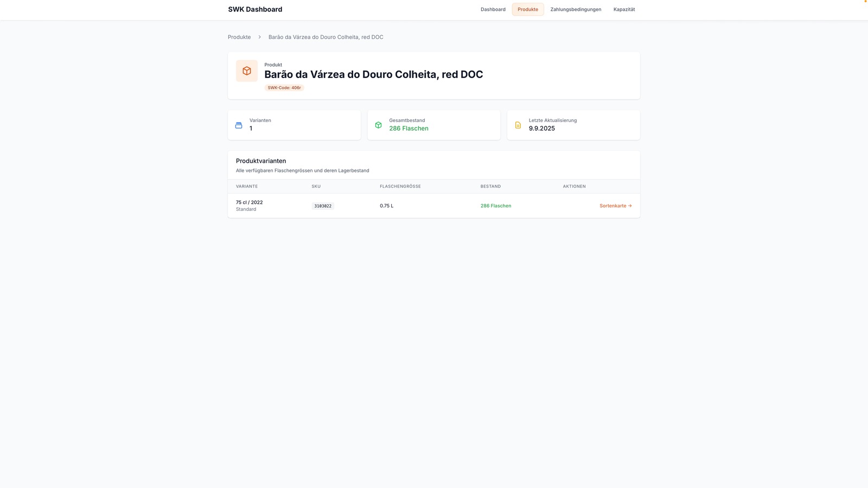Click the Bestand column header
Viewport: 868px width, 488px height.
pos(490,187)
